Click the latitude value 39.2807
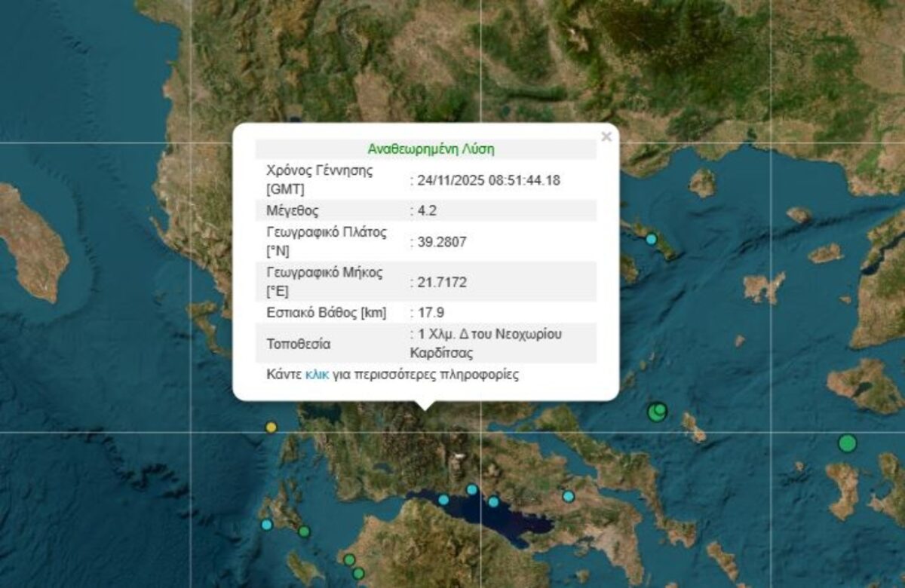Image resolution: width=905 pixels, height=588 pixels. point(442,243)
